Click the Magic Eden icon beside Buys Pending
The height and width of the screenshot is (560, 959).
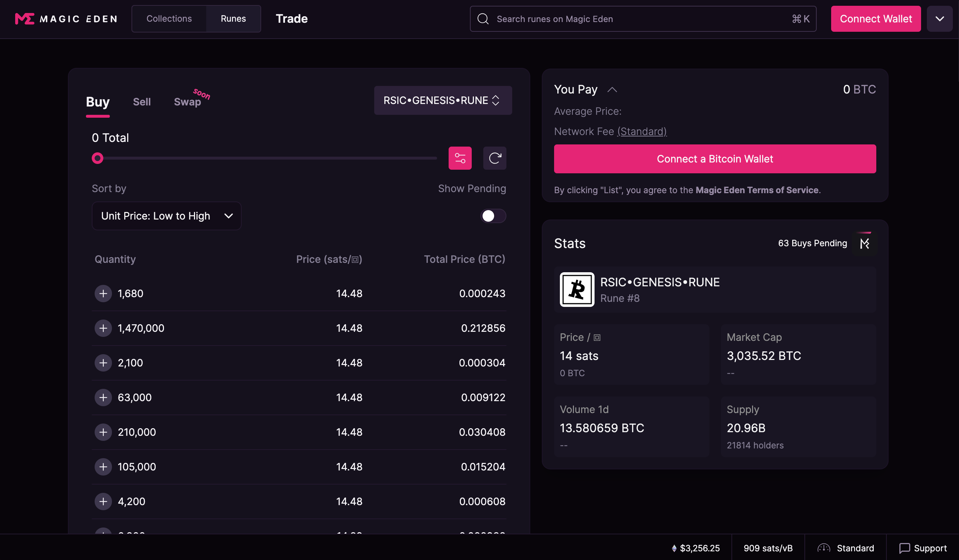[864, 243]
